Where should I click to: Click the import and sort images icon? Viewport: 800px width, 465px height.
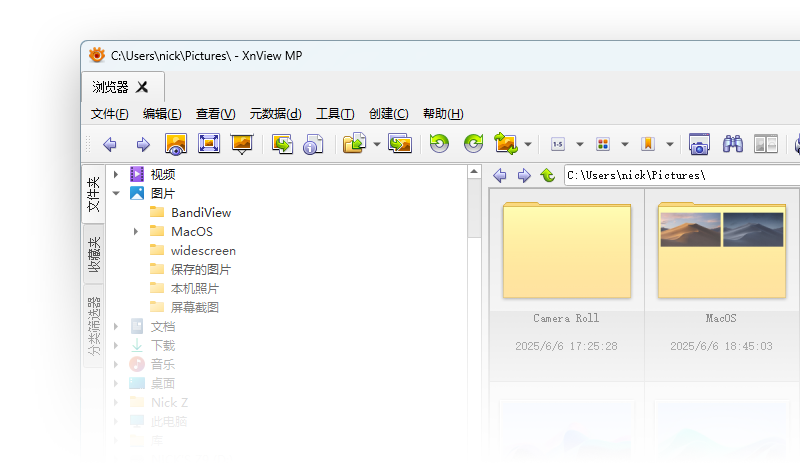point(399,144)
